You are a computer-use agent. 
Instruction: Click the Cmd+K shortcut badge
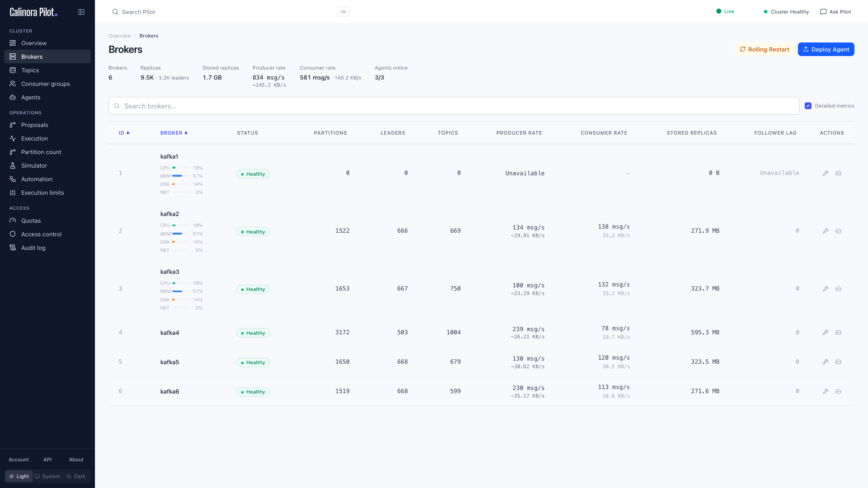click(x=343, y=12)
